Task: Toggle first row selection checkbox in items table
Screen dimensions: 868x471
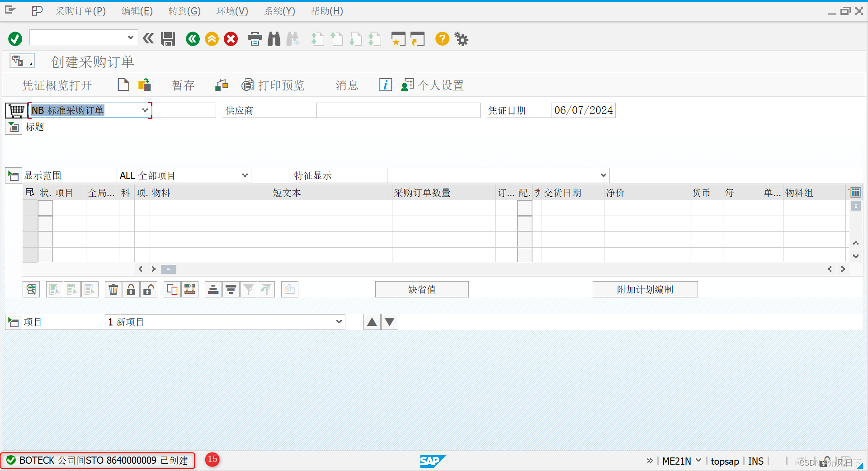Action: pos(46,208)
